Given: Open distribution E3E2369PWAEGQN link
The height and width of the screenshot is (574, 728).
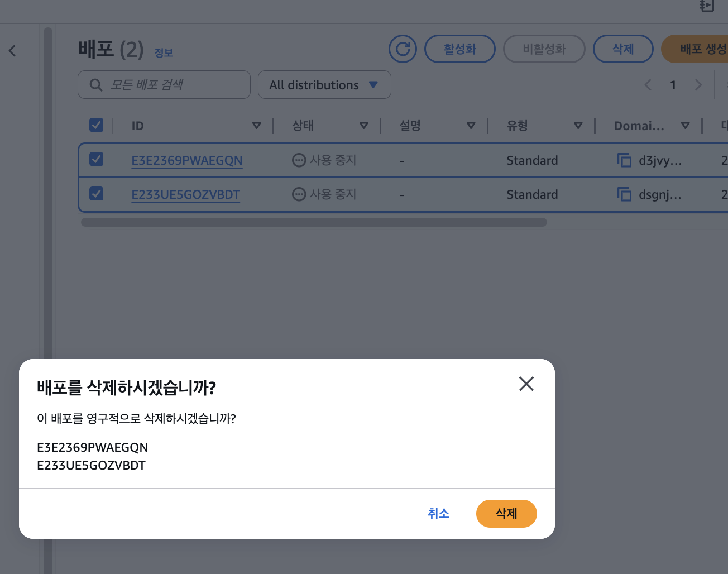Looking at the screenshot, I should pyautogui.click(x=187, y=161).
